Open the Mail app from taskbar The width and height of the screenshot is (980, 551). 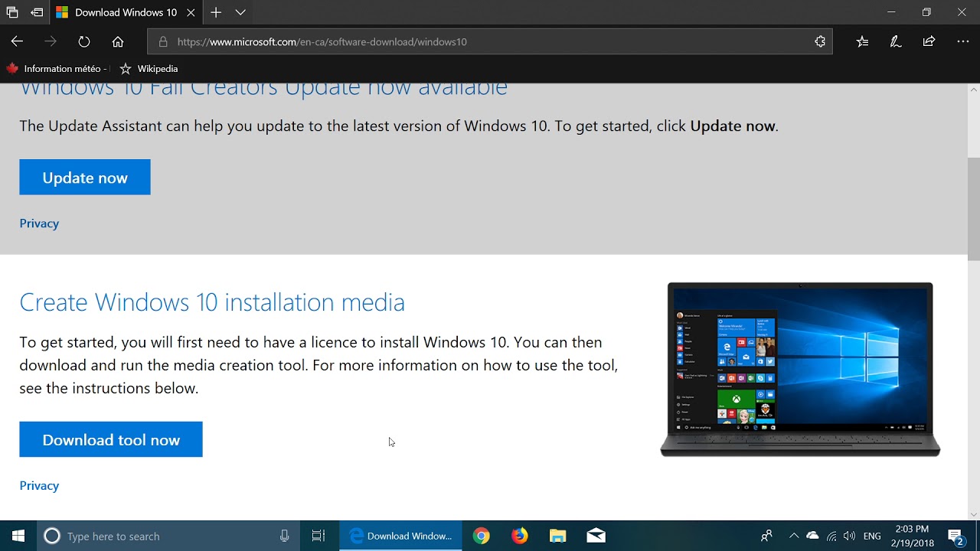[596, 536]
